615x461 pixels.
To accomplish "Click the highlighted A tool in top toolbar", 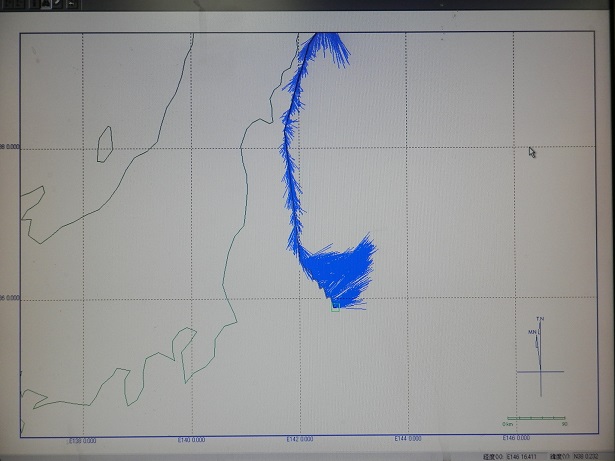I will coord(46,4).
